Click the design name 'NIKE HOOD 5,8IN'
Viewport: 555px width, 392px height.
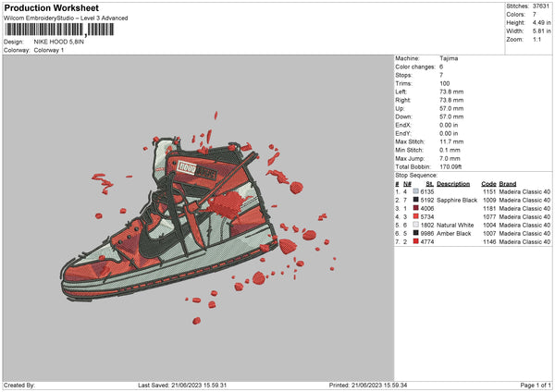(x=59, y=42)
